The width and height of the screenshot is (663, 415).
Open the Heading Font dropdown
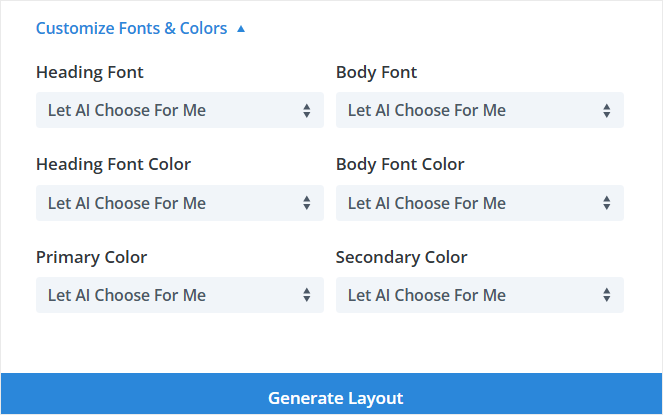pos(180,110)
